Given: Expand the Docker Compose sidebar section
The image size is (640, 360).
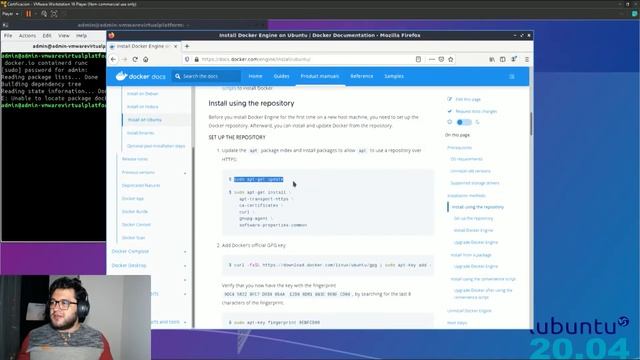Looking at the screenshot, I should [184, 251].
